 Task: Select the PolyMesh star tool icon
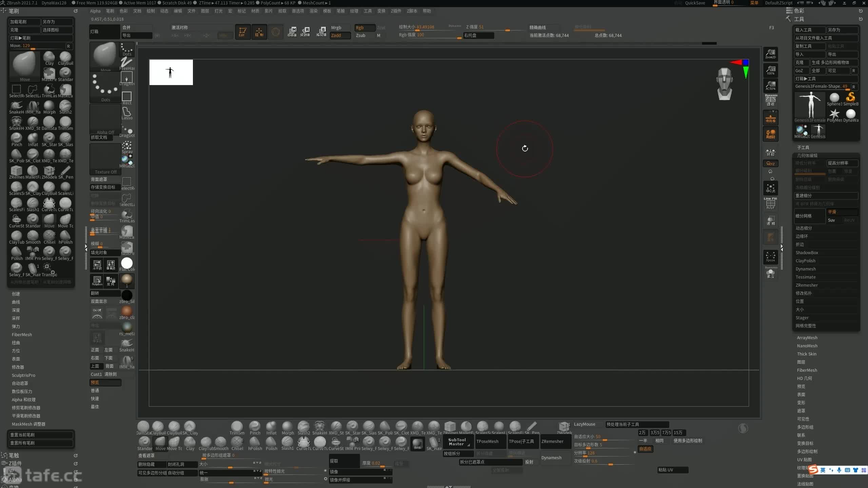(x=834, y=115)
